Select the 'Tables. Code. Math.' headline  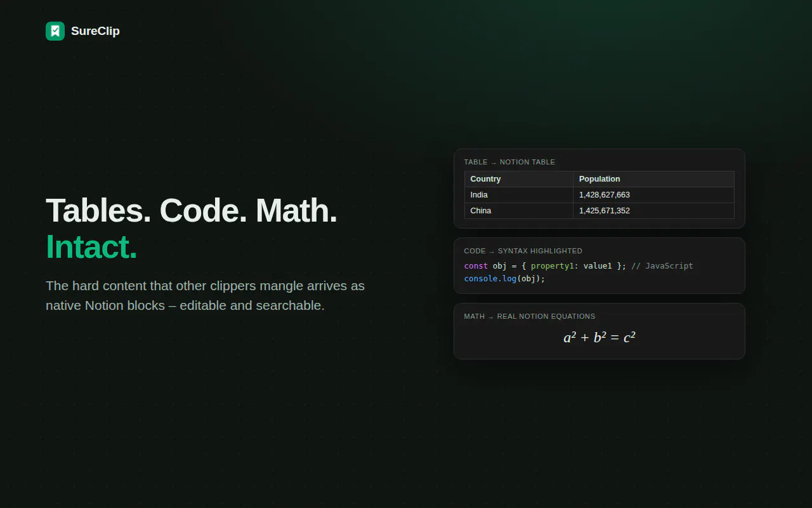(192, 210)
